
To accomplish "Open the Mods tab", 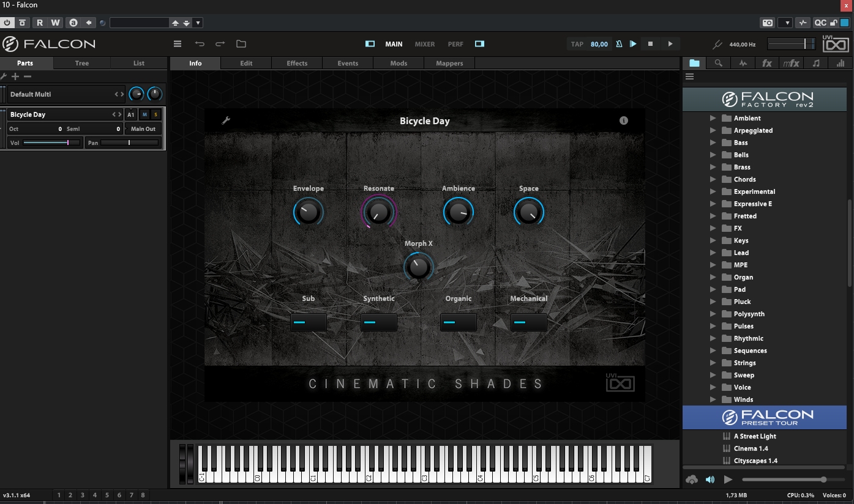I will (399, 63).
